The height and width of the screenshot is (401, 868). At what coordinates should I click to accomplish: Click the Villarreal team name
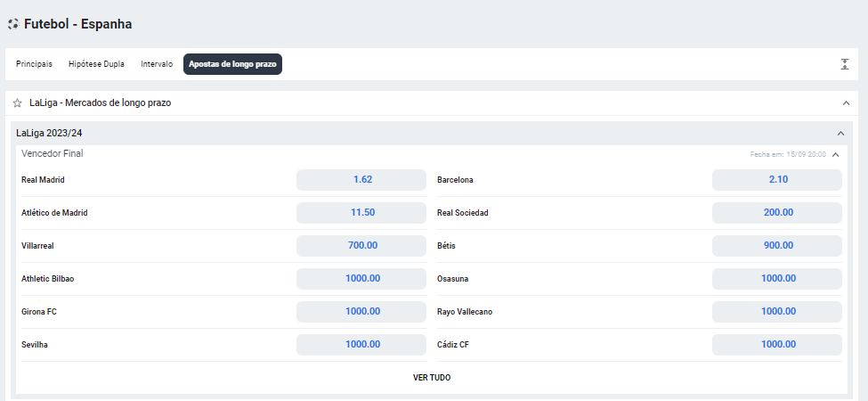pyautogui.click(x=37, y=246)
